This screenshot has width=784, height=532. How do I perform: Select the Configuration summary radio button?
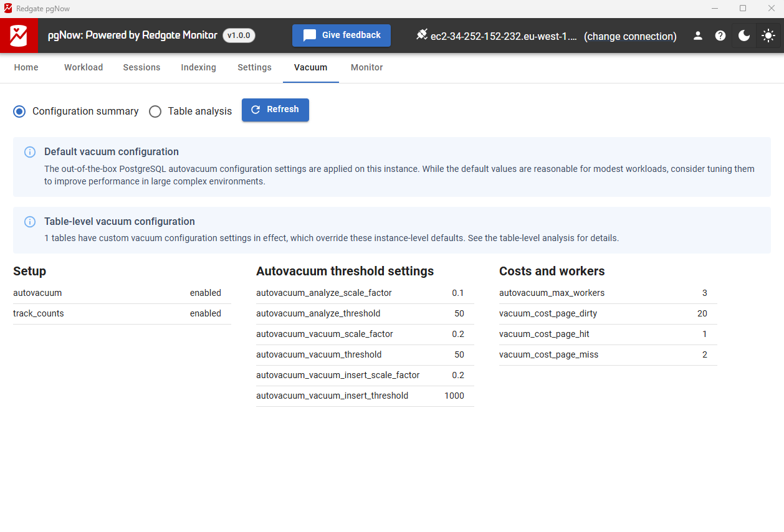point(19,112)
